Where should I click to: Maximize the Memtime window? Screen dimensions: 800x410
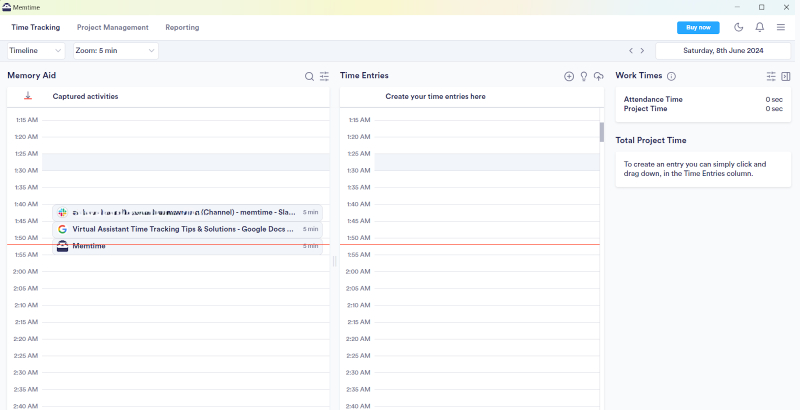761,7
